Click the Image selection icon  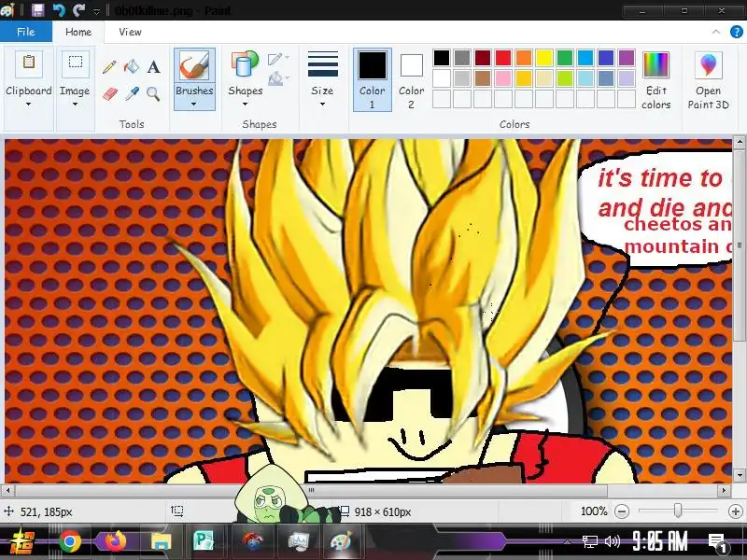76,63
